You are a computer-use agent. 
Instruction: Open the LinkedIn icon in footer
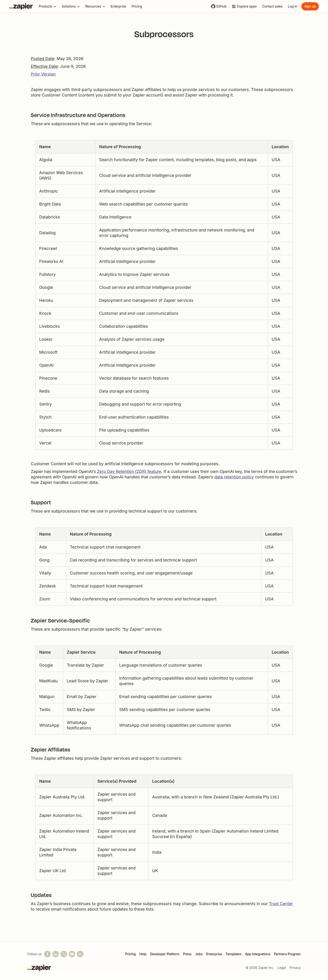[56, 954]
